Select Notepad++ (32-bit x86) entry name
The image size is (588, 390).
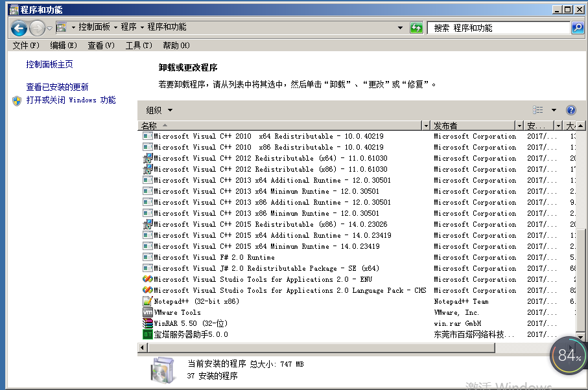point(196,301)
